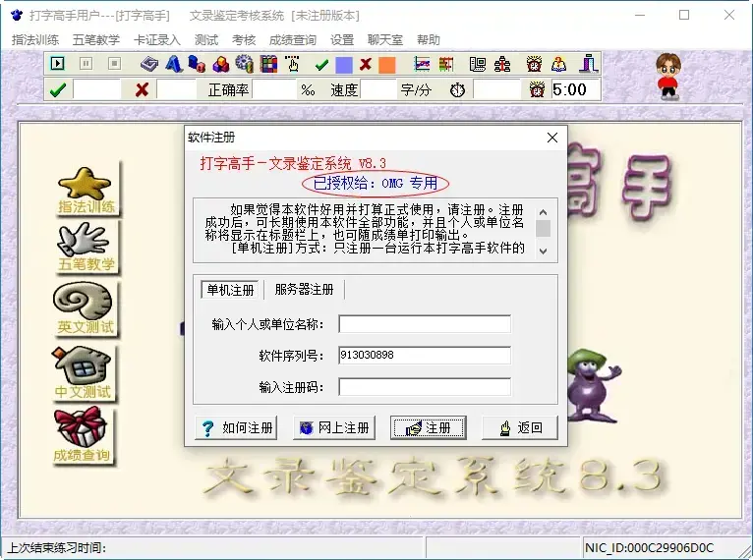Screen dimensions: 753x560
Task: Open the 成绩查询 menu
Action: [293, 40]
